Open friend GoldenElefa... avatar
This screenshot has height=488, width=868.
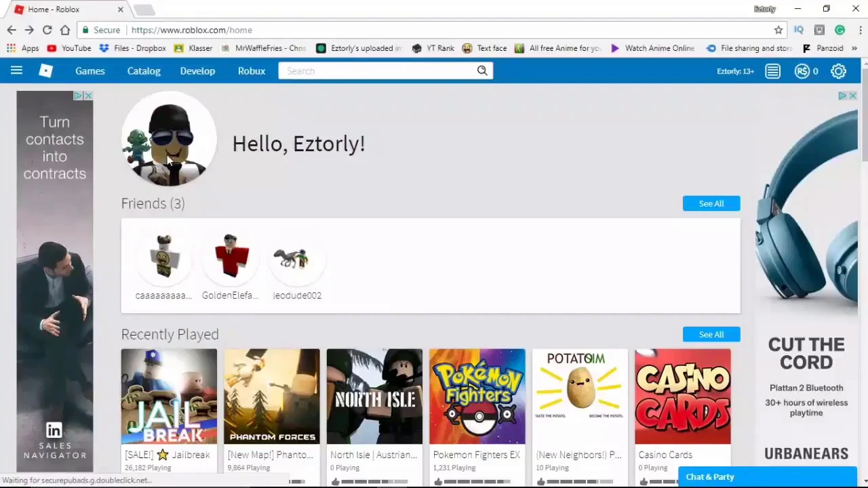[x=231, y=256]
